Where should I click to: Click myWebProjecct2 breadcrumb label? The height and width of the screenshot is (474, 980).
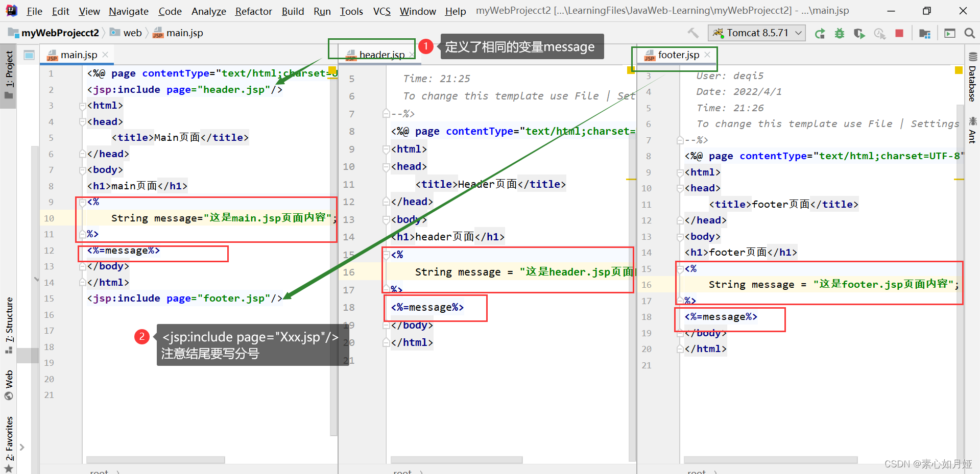coord(60,33)
